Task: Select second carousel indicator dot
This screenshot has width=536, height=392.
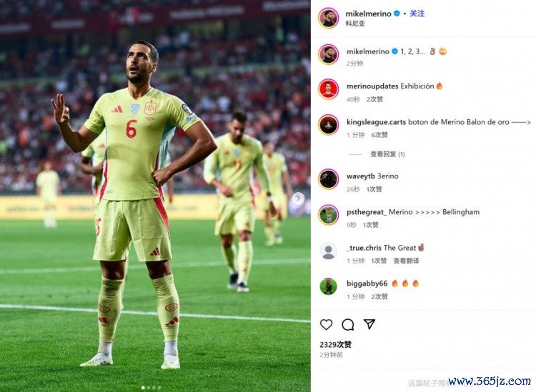Action: [149, 388]
